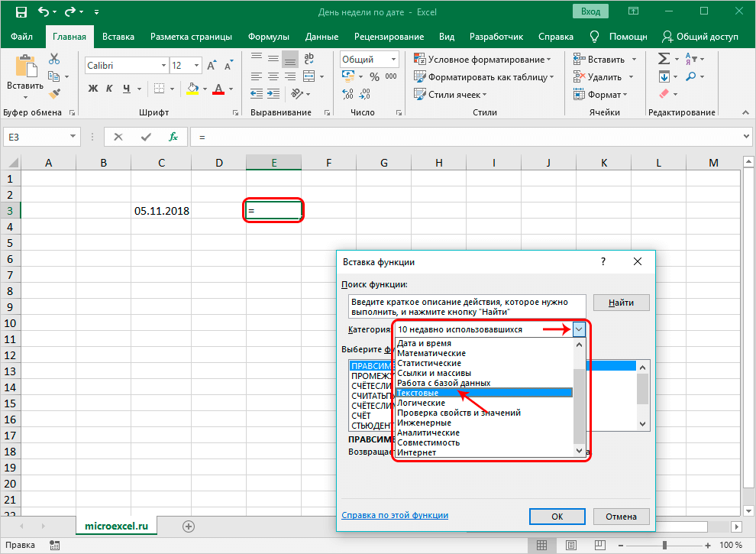Change text orientation icon
Viewport: 756px width, 554px height.
tap(298, 94)
